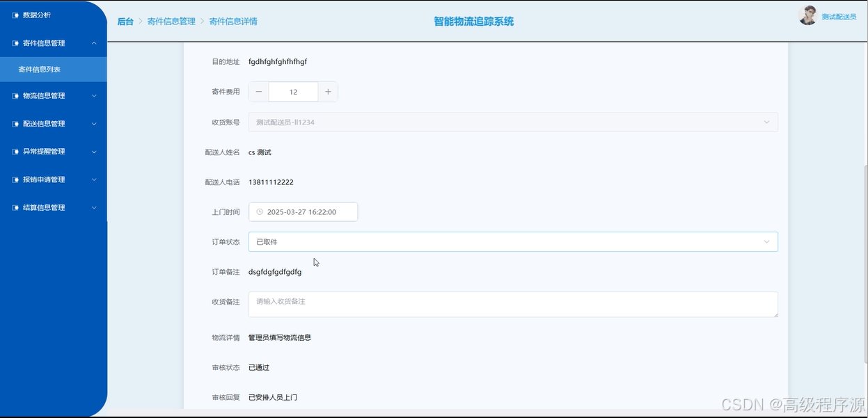
Task: Click the icon beside 物流信息管理
Action: click(16, 96)
